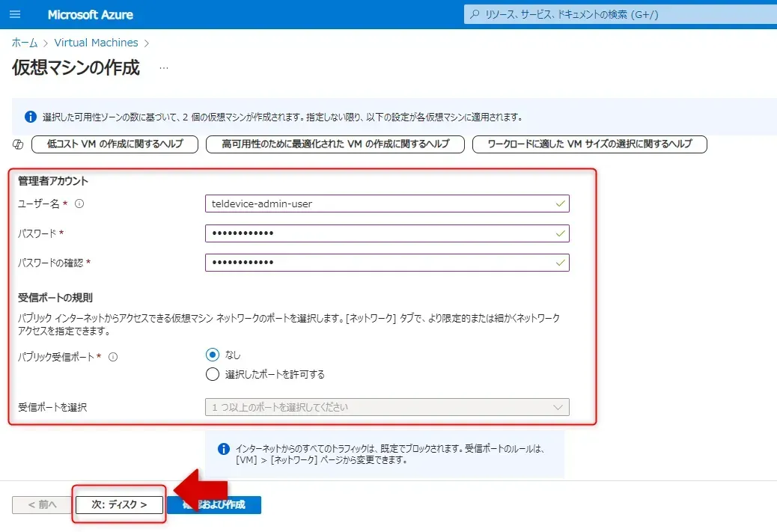Viewport: 777px width, 532px height.
Task: Click the info icon in traffic blocked notice
Action: tap(223, 449)
